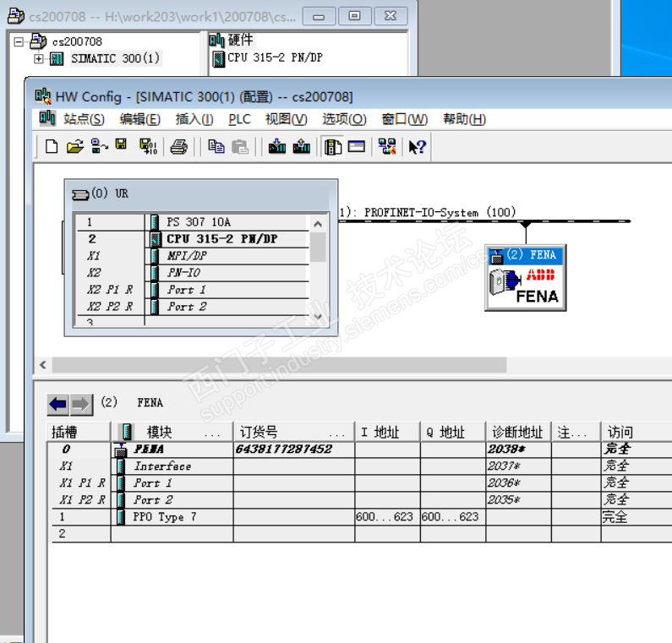672x643 pixels.
Task: Download configuration to module icon
Action: tap(277, 146)
